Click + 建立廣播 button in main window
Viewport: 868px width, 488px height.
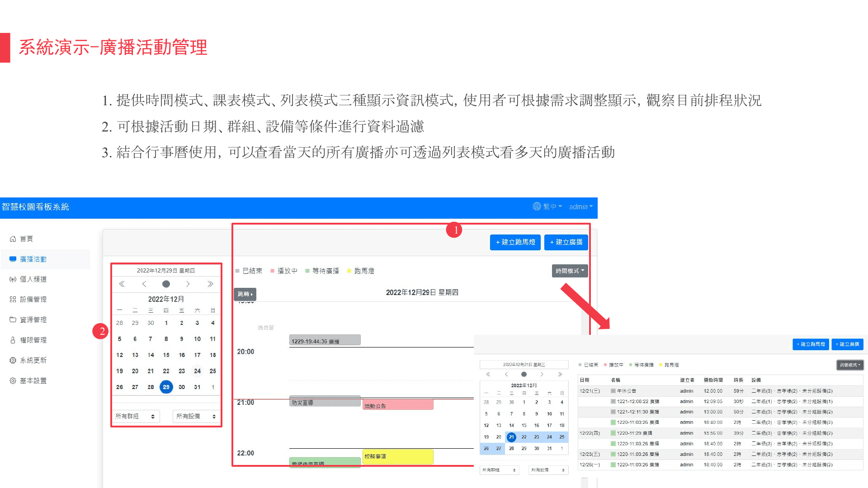(x=566, y=242)
